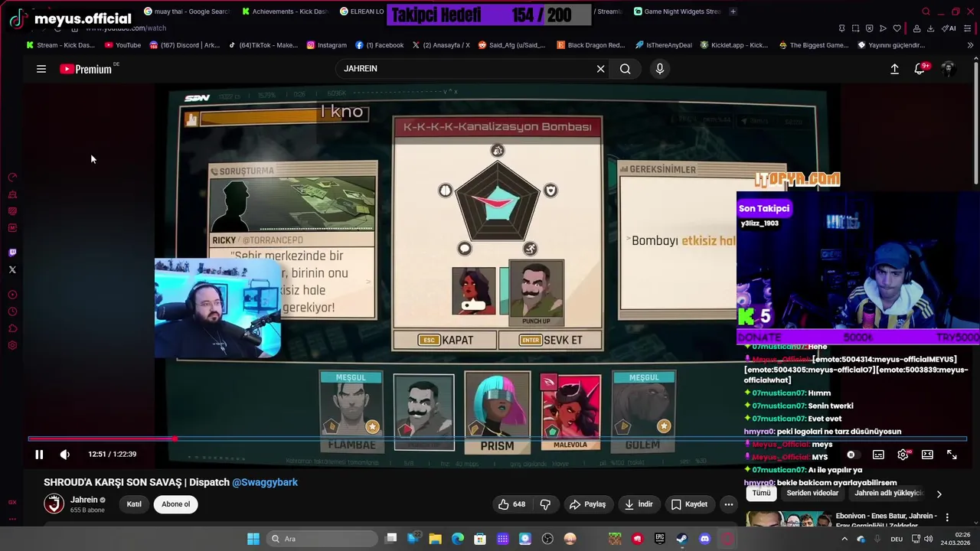Seek along the red video progress bar

coord(498,439)
